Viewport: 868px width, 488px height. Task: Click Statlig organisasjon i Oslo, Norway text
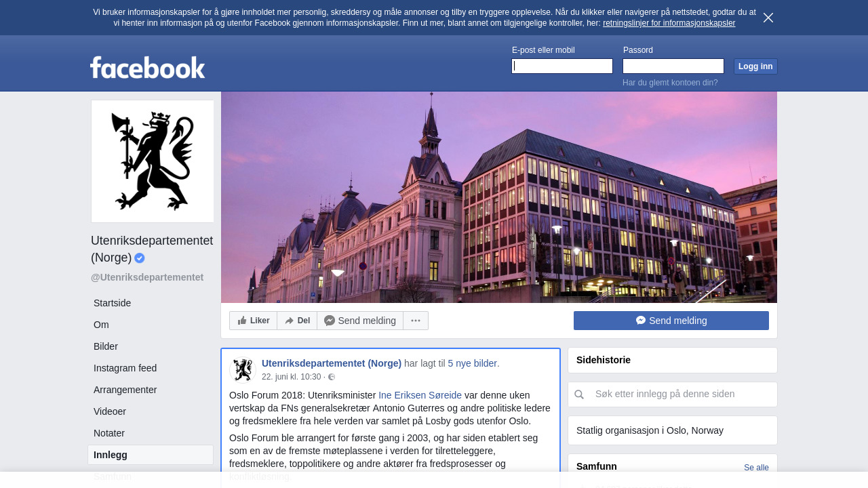(x=650, y=430)
